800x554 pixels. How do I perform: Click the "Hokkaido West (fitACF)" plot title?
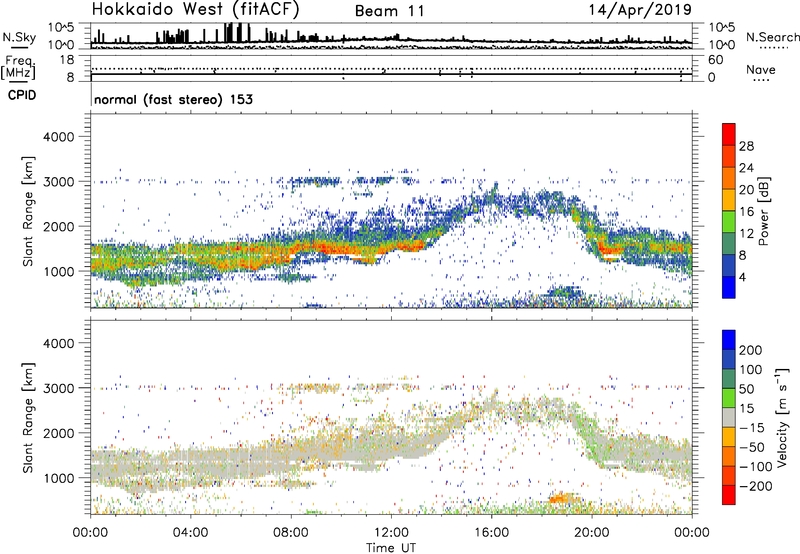point(195,9)
